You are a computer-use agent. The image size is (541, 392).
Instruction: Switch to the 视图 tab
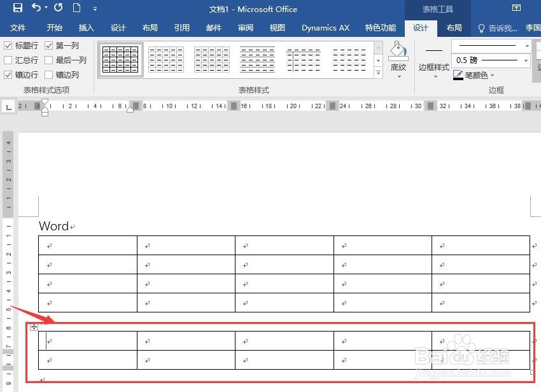pos(277,27)
